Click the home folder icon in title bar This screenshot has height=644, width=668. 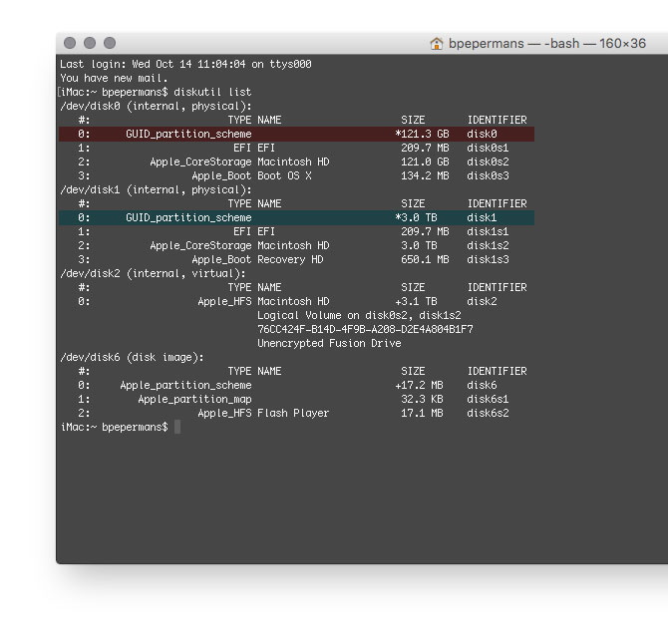pyautogui.click(x=437, y=44)
